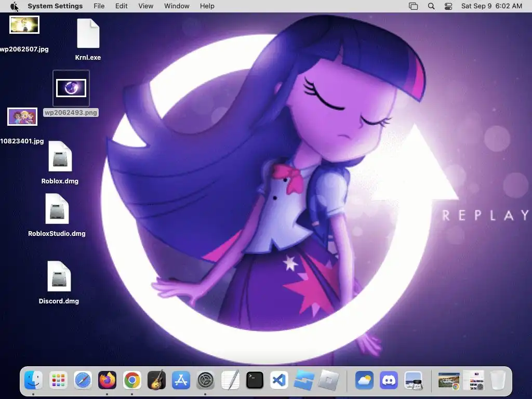Select the Roblox.dmg disk image icon
This screenshot has width=532, height=399.
pyautogui.click(x=60, y=156)
